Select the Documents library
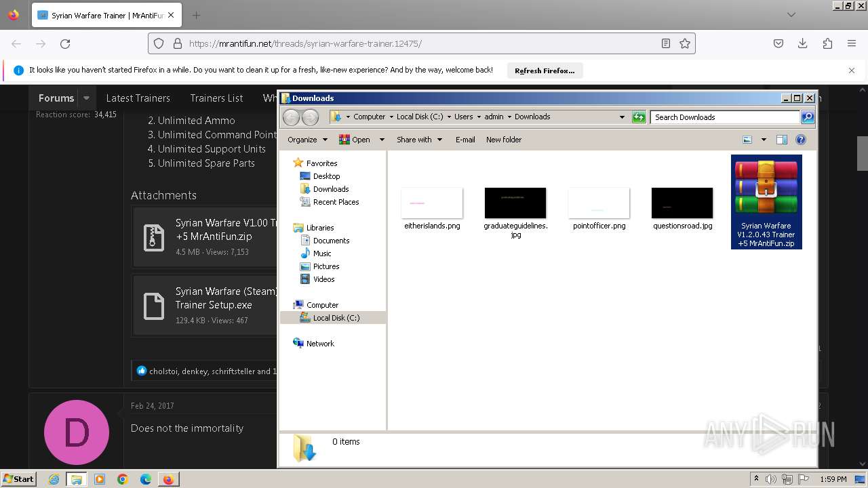 coord(331,241)
